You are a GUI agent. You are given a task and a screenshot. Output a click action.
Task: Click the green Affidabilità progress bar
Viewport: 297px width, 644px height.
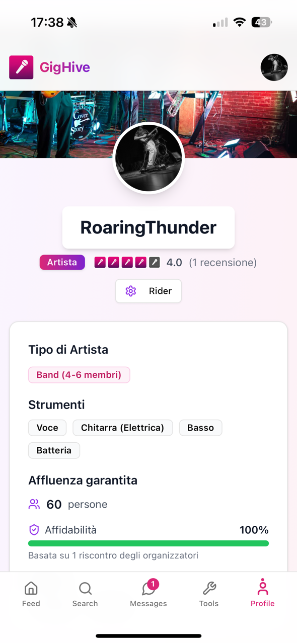click(148, 543)
